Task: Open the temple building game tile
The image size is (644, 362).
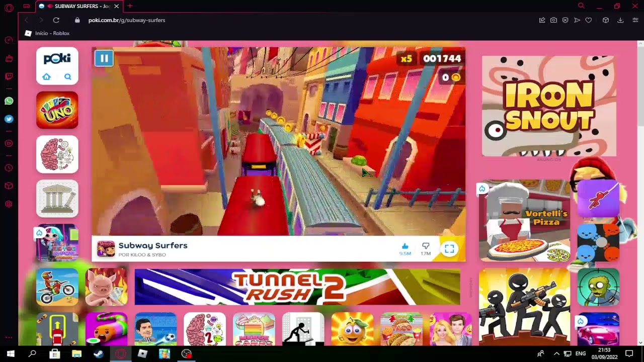Action: point(57,199)
